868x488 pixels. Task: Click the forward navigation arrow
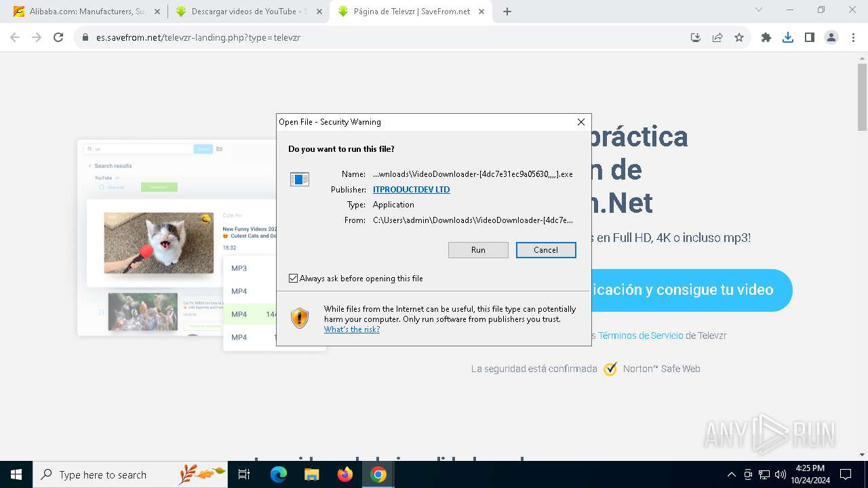point(37,38)
